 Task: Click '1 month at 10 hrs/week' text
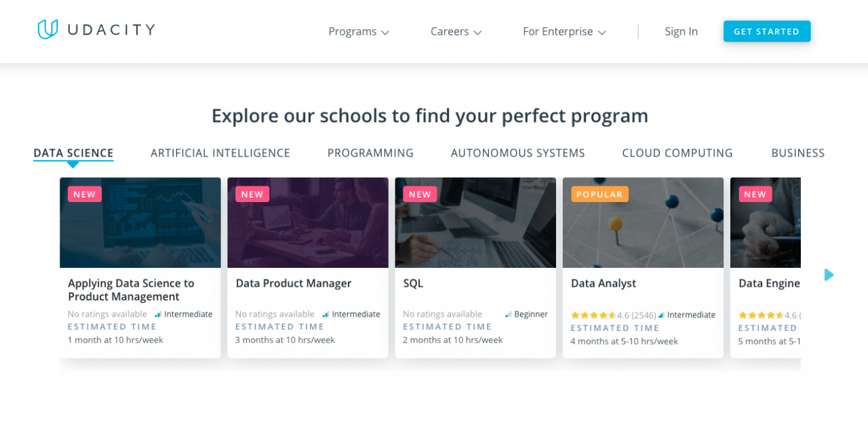pyautogui.click(x=115, y=340)
